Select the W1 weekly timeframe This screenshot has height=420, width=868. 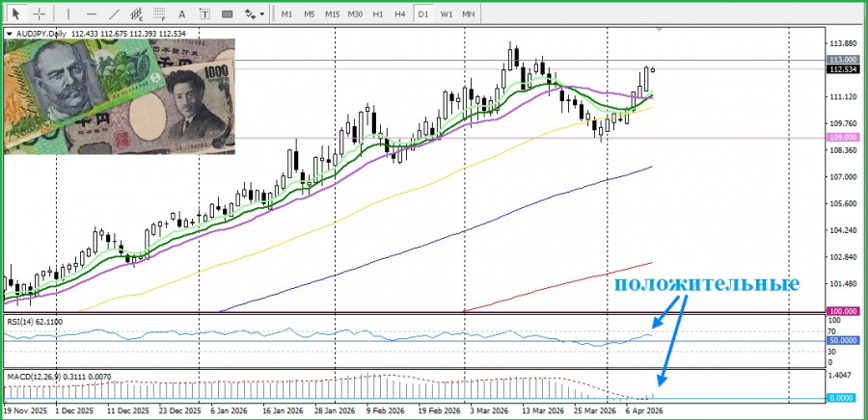(x=446, y=14)
